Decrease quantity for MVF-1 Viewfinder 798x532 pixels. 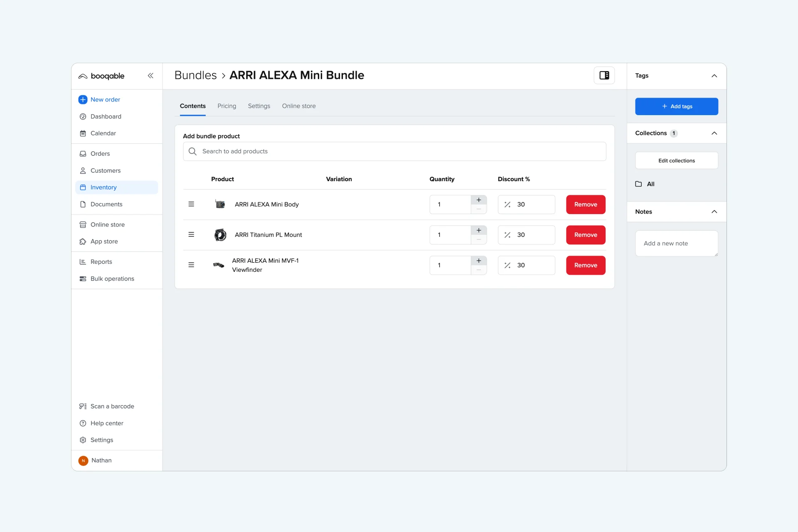tap(479, 270)
